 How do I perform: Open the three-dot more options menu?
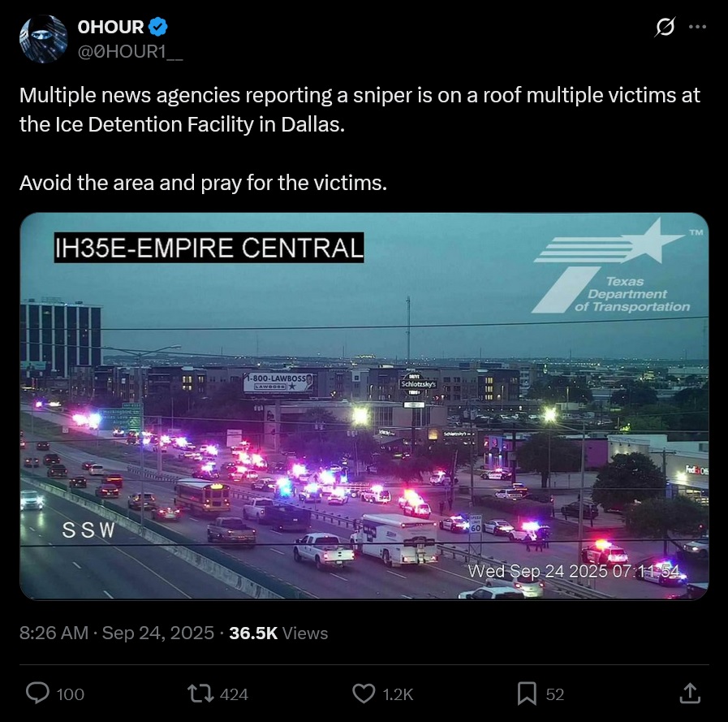coord(697,27)
